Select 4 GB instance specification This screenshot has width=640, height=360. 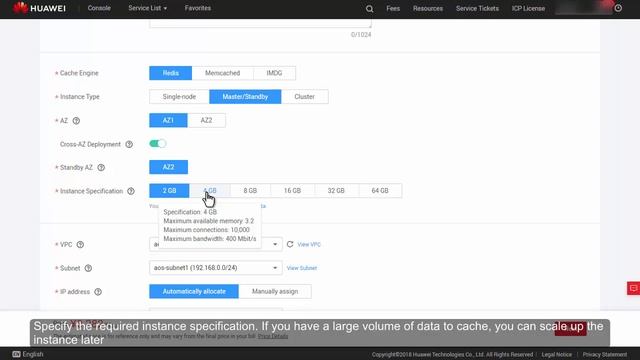click(x=210, y=191)
